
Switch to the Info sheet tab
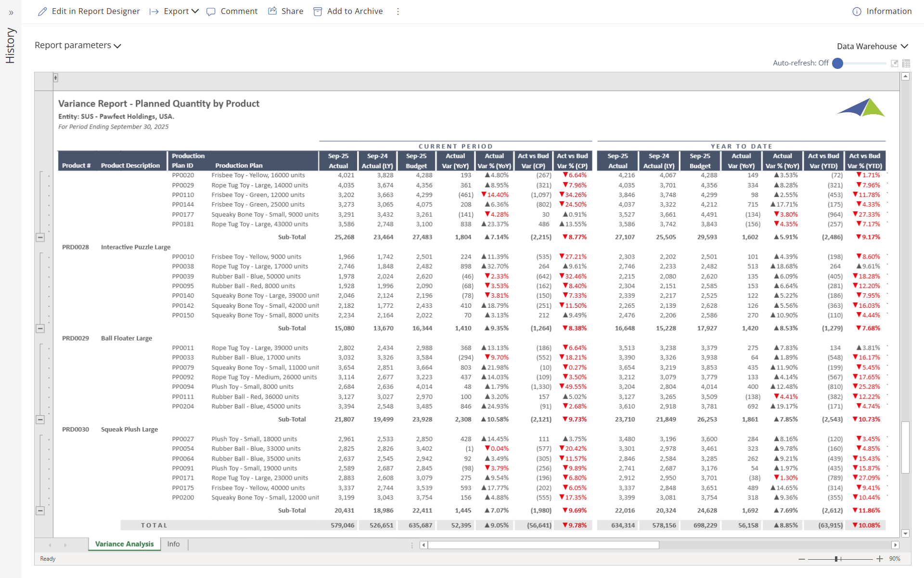tap(173, 544)
